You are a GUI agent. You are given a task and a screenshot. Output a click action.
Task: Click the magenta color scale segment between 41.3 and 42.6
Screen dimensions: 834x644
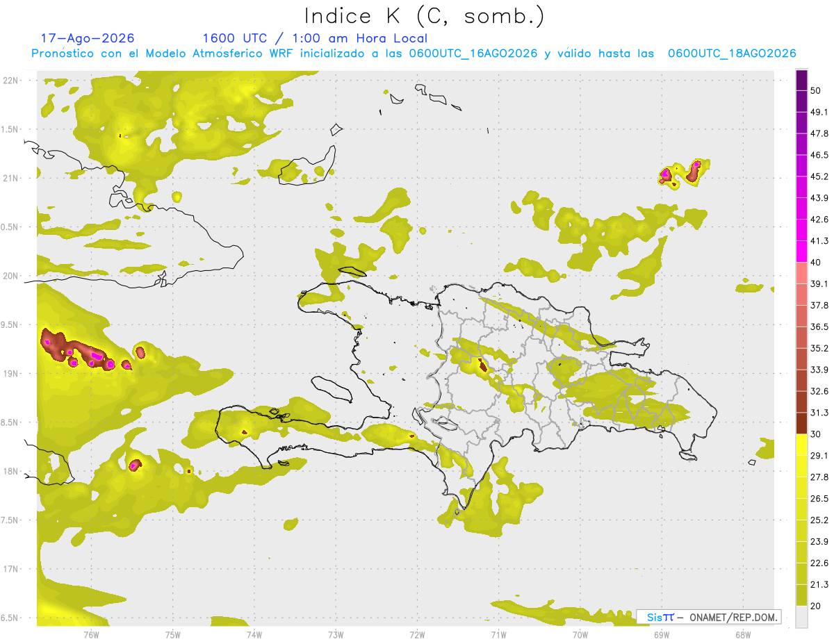802,230
